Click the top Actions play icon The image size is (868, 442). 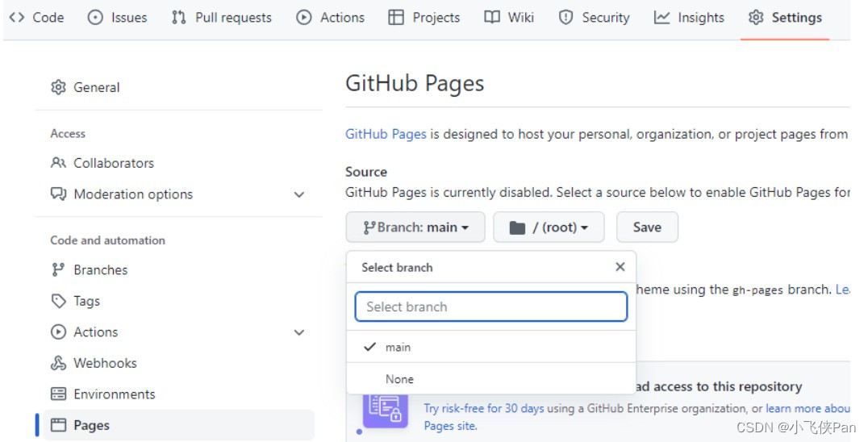pos(303,18)
